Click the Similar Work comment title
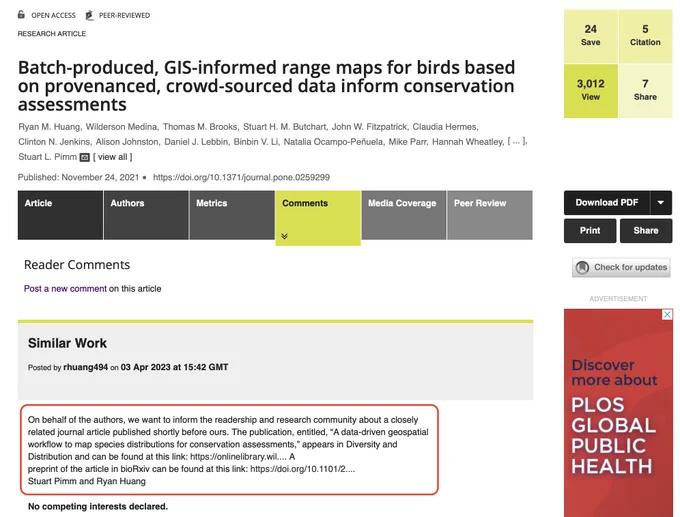680x517 pixels. coord(67,343)
